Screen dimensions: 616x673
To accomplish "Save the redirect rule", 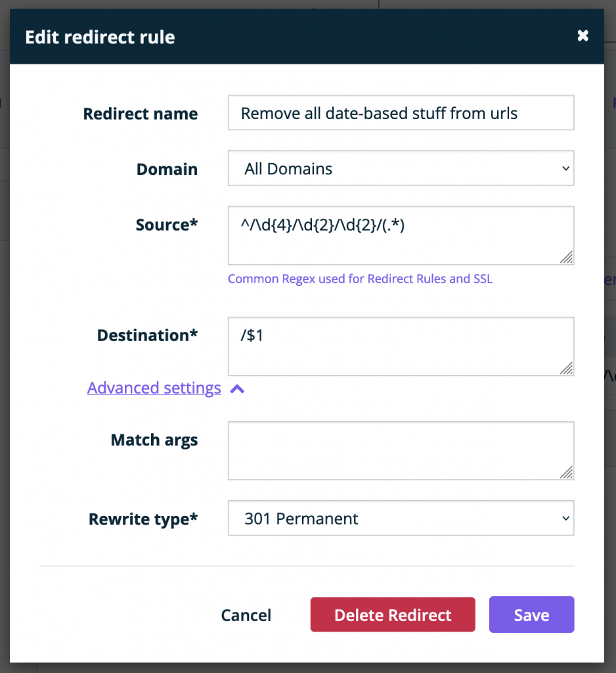I will pos(531,615).
